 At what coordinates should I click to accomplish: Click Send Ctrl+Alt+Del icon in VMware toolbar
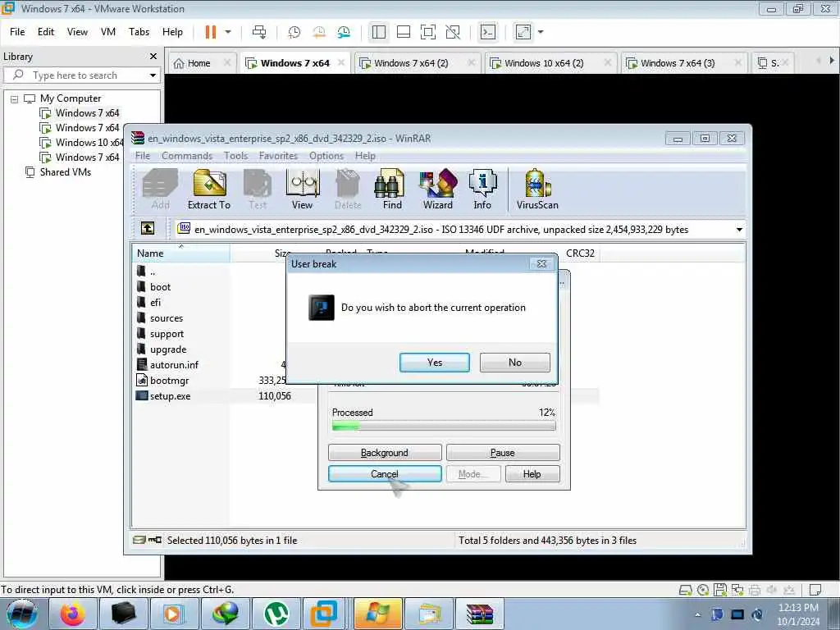(259, 32)
